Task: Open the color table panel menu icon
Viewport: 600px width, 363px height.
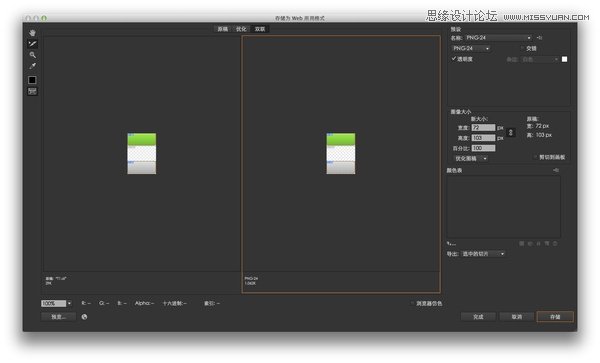Action: pos(556,170)
